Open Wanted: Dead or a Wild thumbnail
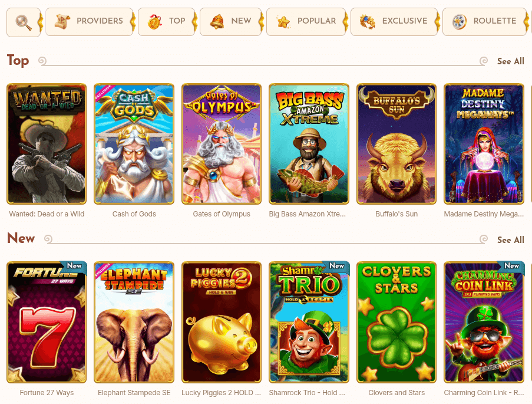The width and height of the screenshot is (532, 404). 47,144
